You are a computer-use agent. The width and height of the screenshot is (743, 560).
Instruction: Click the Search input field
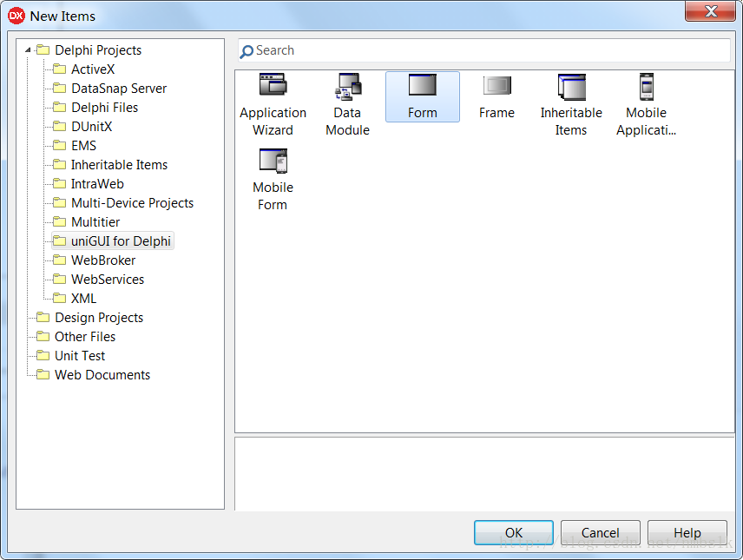pos(484,50)
